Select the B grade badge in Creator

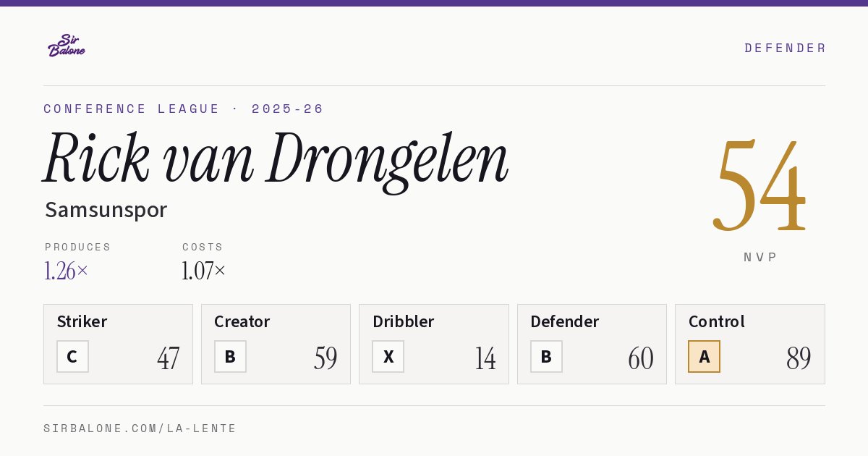click(230, 356)
